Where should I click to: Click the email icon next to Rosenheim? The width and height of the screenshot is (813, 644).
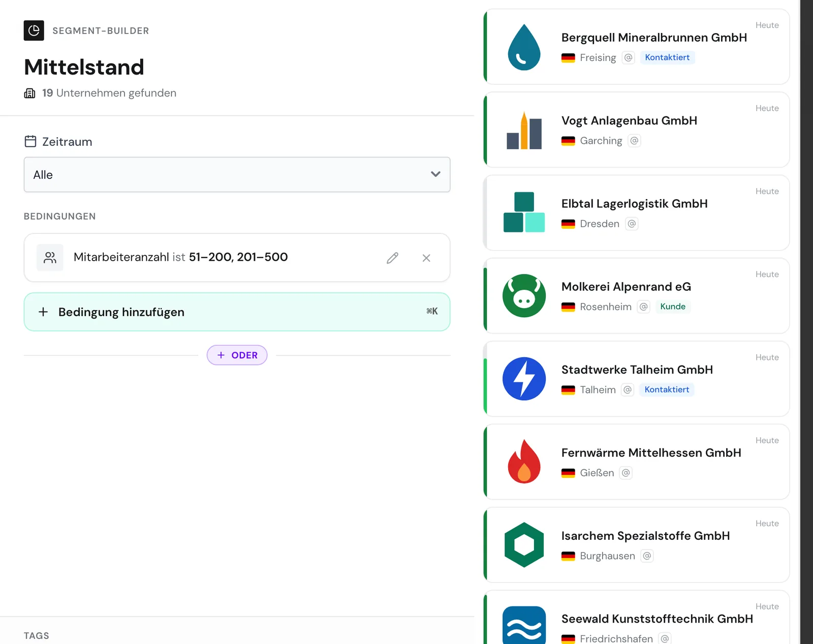pyautogui.click(x=644, y=306)
